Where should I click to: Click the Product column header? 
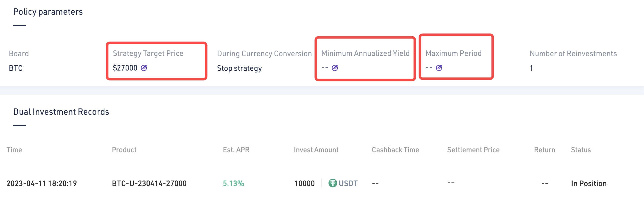pyautogui.click(x=124, y=150)
